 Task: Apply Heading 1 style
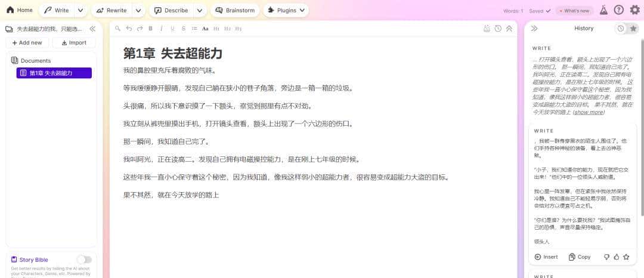click(216, 28)
